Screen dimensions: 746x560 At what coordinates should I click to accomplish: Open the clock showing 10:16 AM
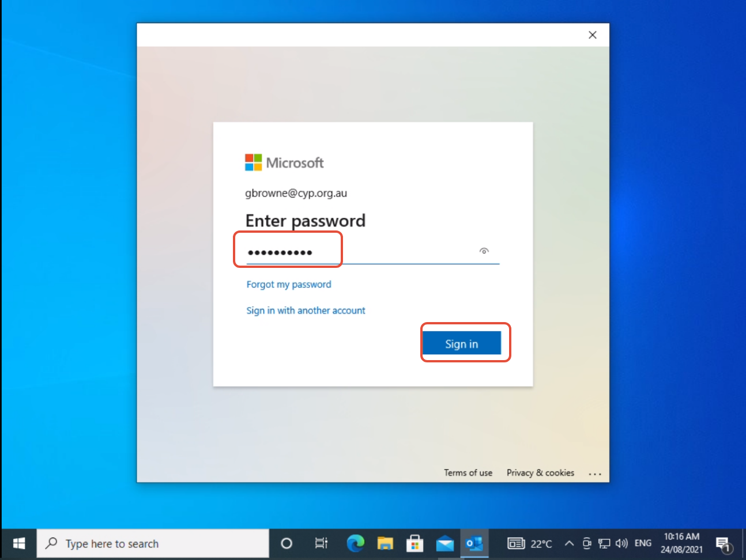(x=681, y=543)
